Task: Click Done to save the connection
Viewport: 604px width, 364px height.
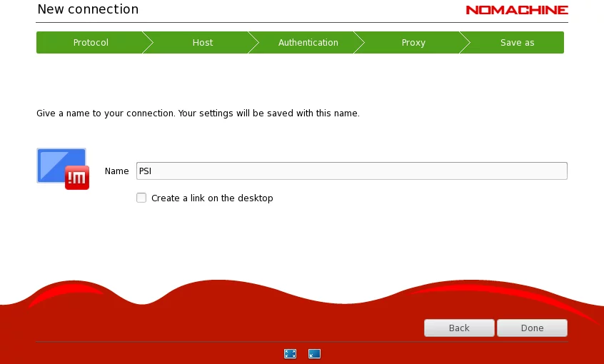Action: (532, 328)
